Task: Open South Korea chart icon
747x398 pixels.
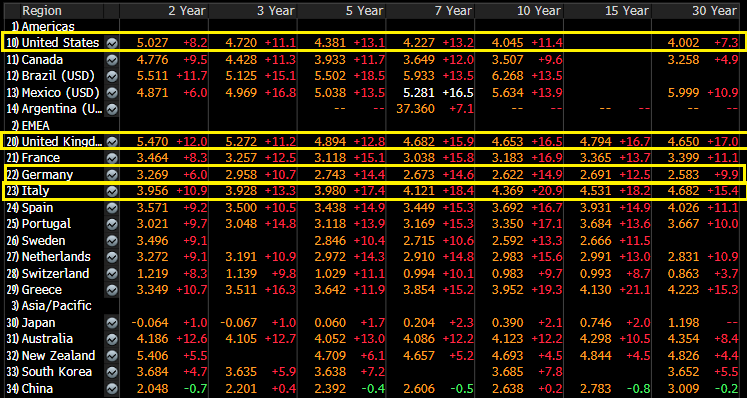Action: (112, 372)
